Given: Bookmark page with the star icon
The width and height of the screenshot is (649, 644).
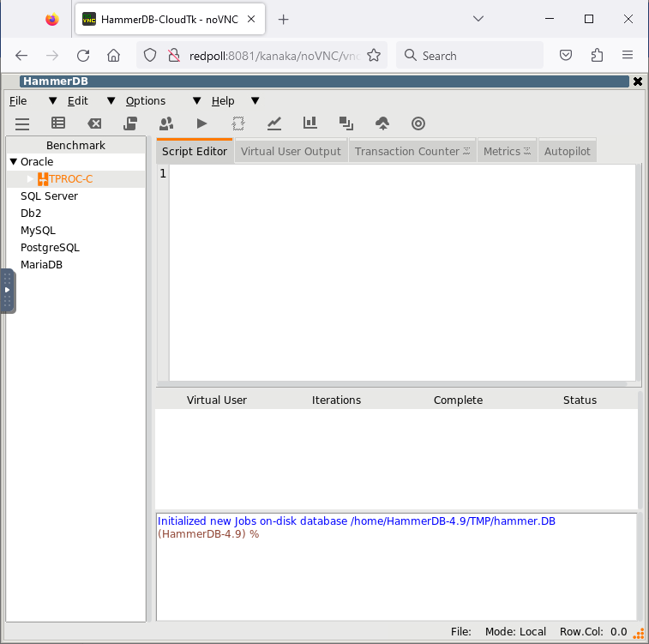Looking at the screenshot, I should click(374, 56).
